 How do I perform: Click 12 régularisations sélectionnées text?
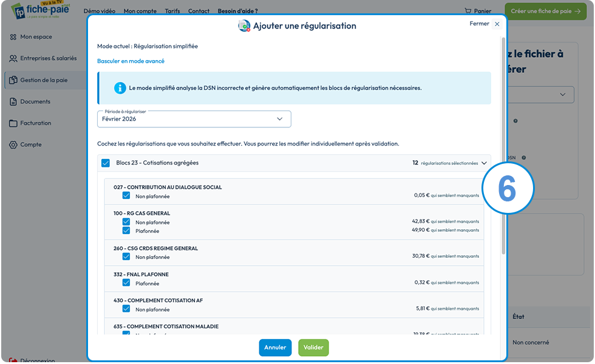[445, 163]
